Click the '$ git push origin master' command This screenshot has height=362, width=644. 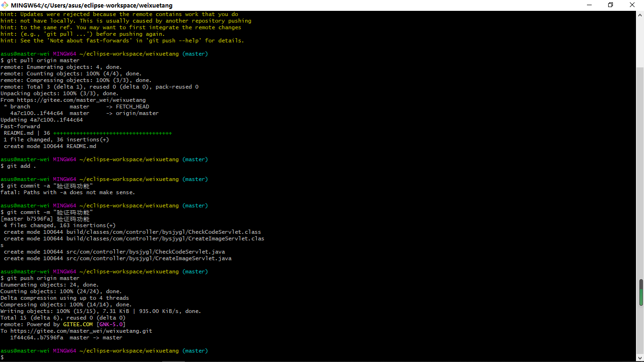40,278
